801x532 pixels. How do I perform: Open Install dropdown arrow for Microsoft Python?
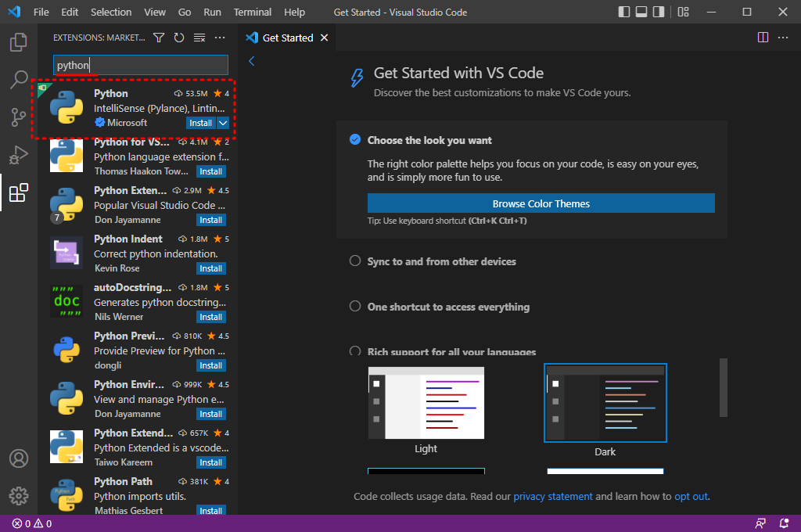coord(223,123)
